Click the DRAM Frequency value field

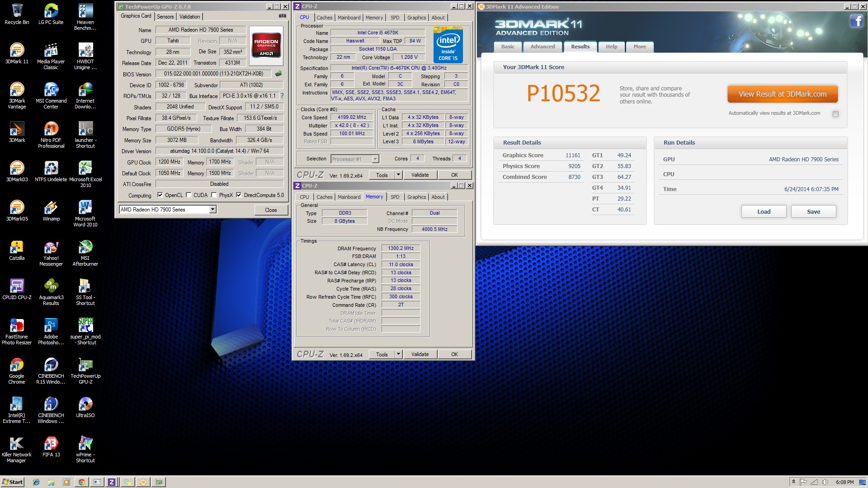401,248
